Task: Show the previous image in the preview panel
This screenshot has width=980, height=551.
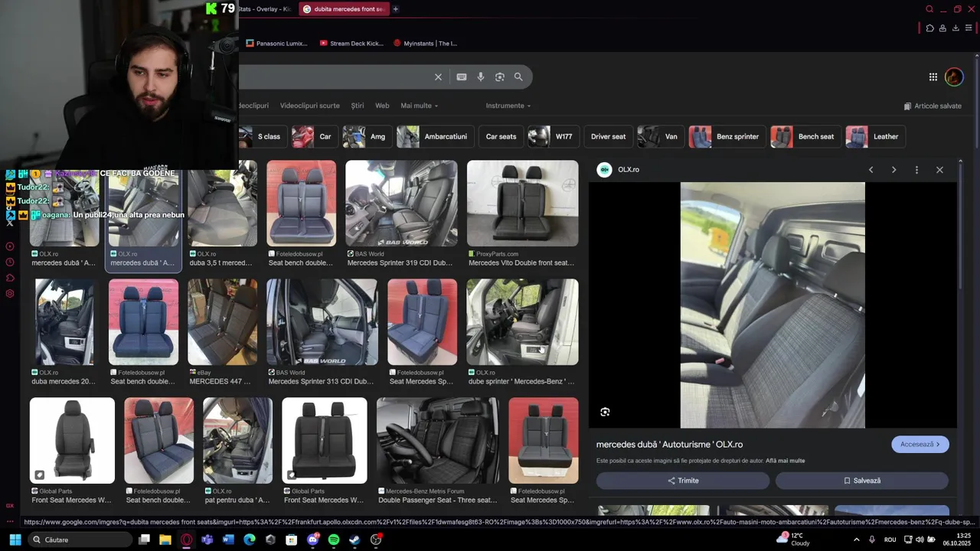Action: [x=871, y=169]
